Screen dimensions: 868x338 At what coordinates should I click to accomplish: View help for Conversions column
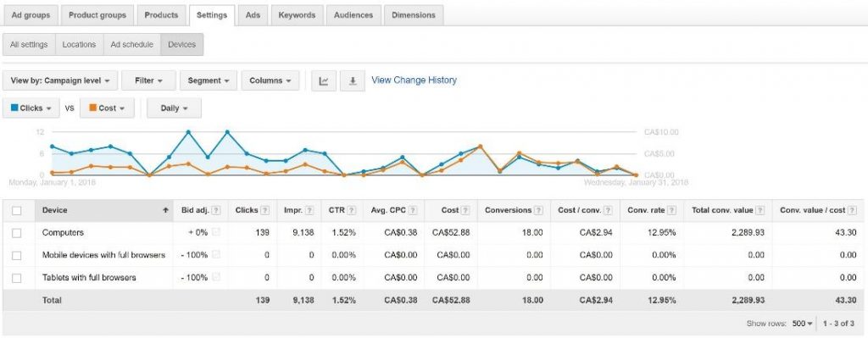pyautogui.click(x=538, y=210)
